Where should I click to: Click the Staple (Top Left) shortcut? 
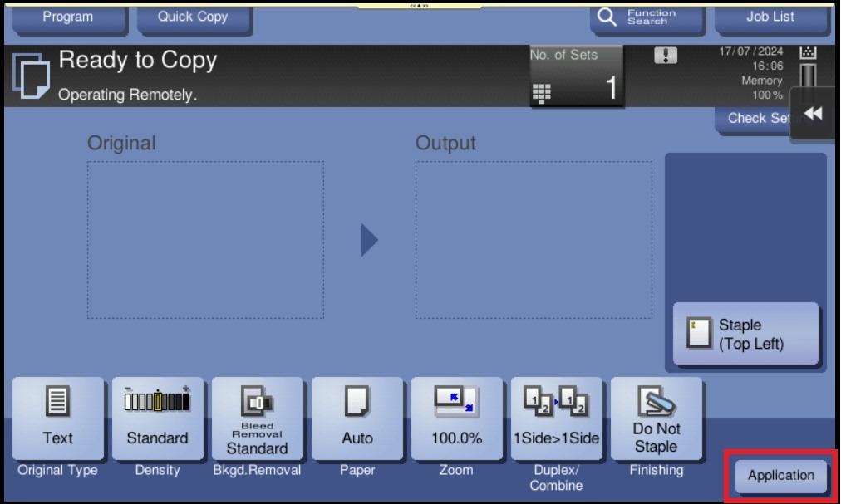click(745, 334)
